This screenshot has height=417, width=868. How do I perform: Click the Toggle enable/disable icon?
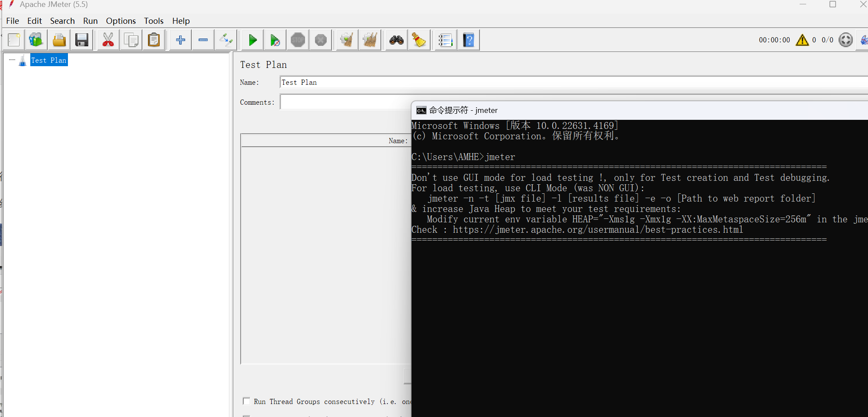click(x=226, y=40)
